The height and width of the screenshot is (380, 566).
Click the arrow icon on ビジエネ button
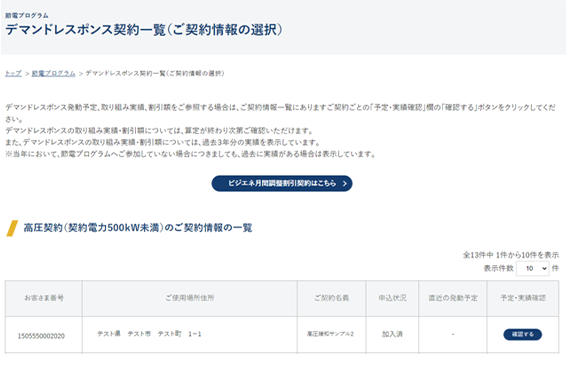click(x=344, y=184)
